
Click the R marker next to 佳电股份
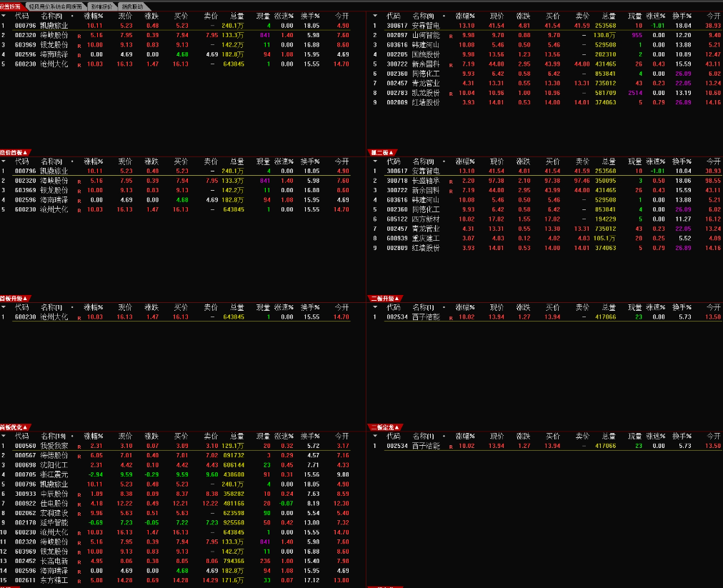[x=79, y=503]
